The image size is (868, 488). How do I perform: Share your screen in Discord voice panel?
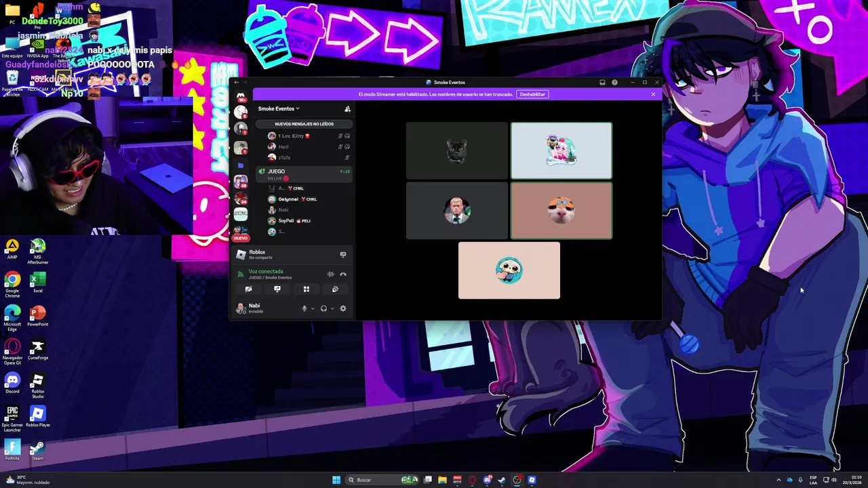click(x=277, y=289)
